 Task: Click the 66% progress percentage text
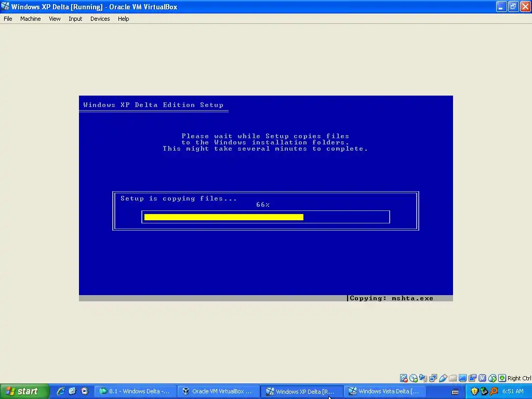(263, 205)
